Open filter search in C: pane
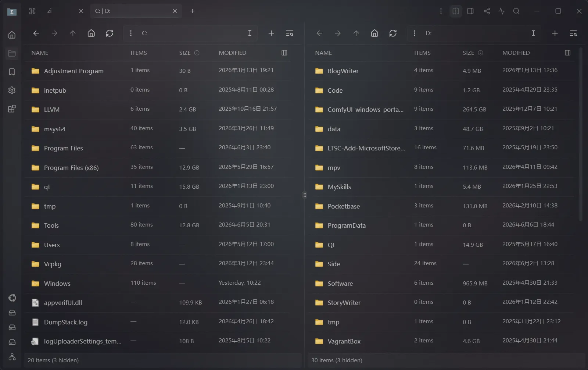 click(290, 33)
